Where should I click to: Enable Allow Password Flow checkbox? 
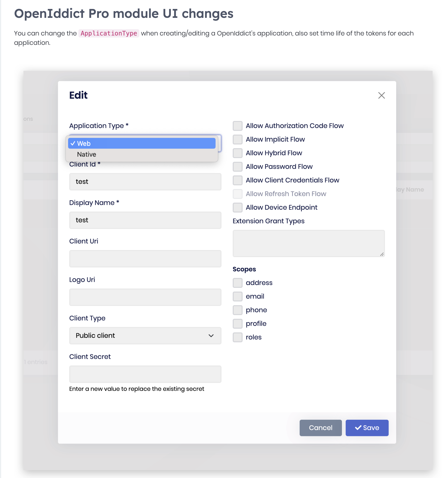(x=237, y=167)
